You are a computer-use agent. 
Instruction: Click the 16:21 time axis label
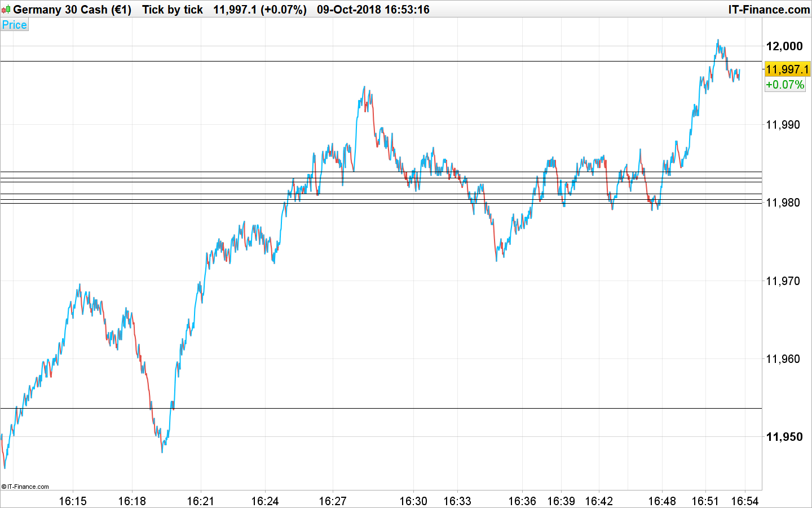(201, 501)
